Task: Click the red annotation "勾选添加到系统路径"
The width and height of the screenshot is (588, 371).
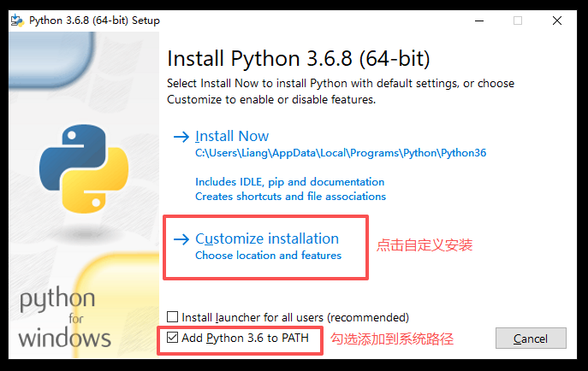Action: pos(392,339)
